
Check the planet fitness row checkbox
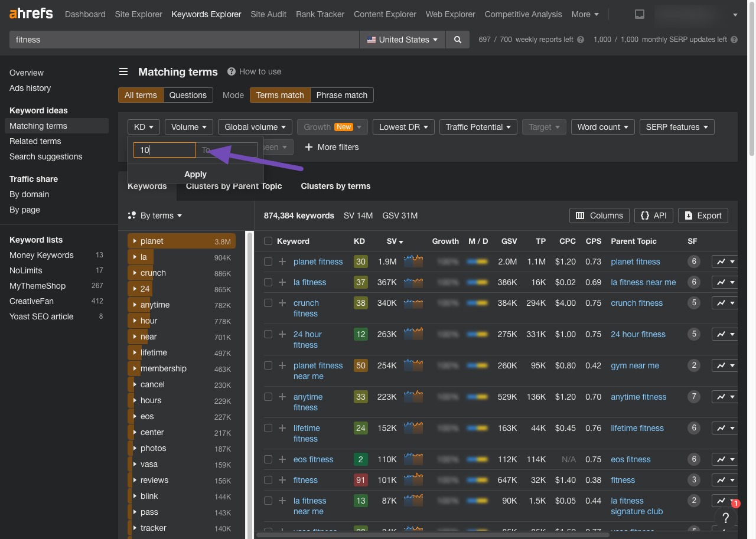point(268,262)
